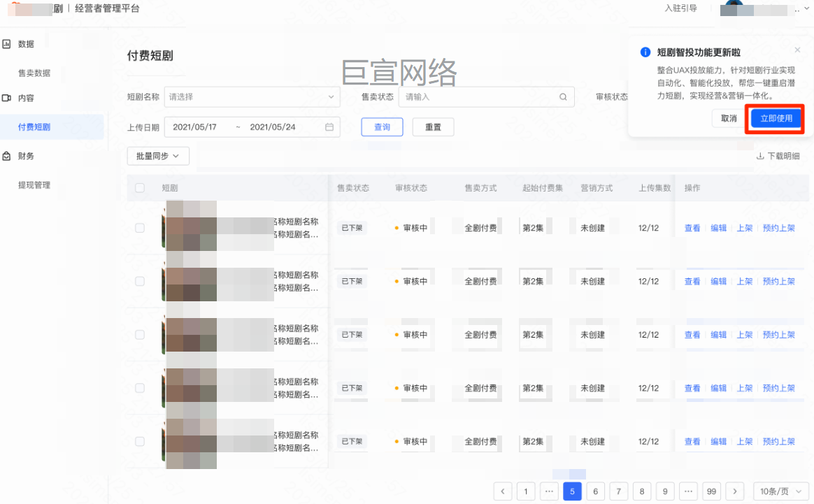Image resolution: width=814 pixels, height=504 pixels.
Task: Jump to page 99 in pagination
Action: 711,491
